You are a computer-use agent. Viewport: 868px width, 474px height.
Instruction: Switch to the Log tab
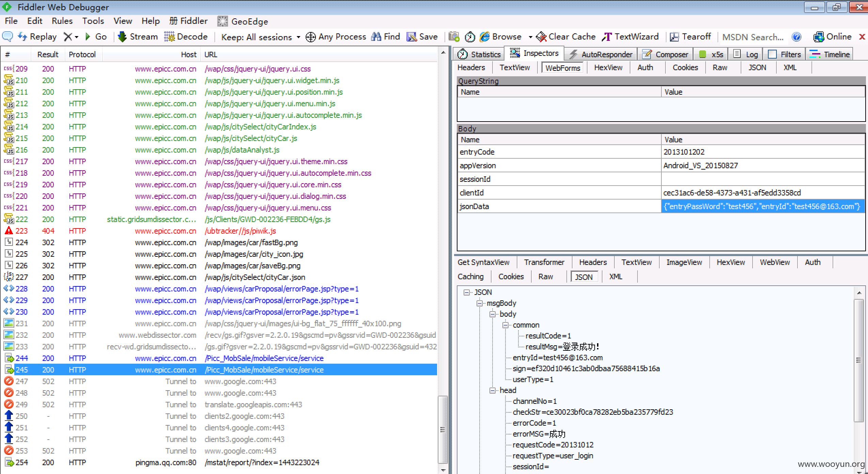(x=746, y=54)
